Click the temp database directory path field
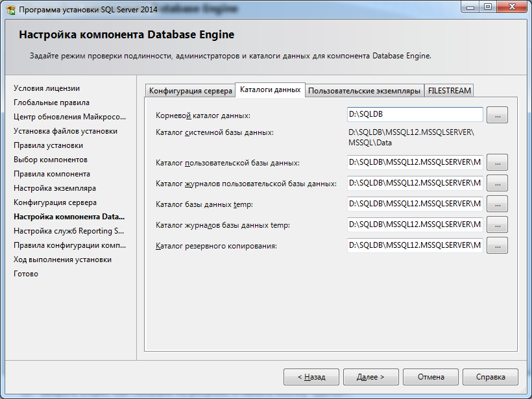 tap(415, 204)
